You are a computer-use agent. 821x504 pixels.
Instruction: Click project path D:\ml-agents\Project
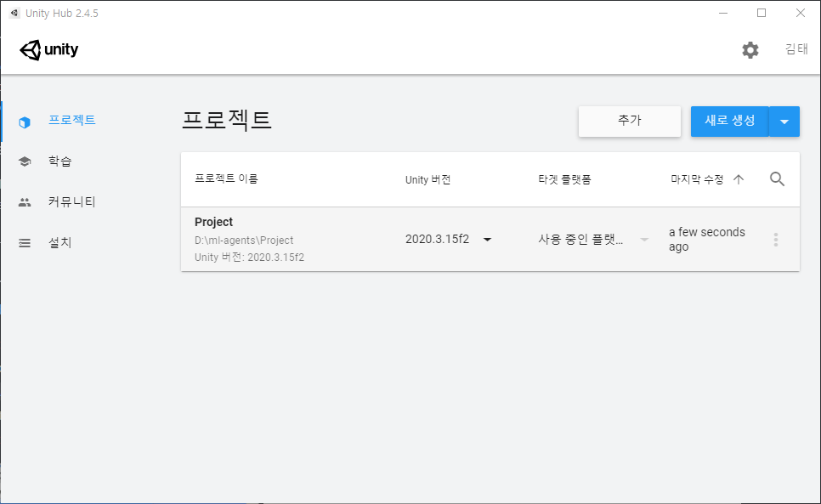point(244,241)
